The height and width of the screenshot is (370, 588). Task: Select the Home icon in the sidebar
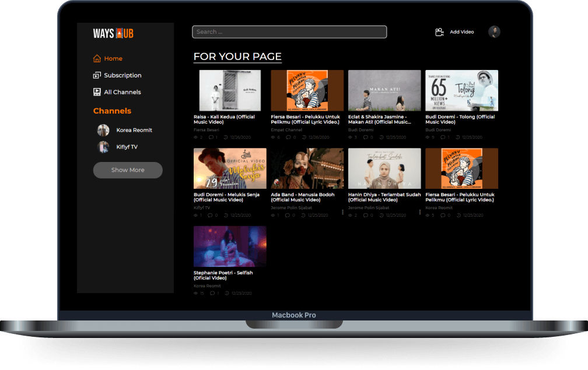[97, 58]
